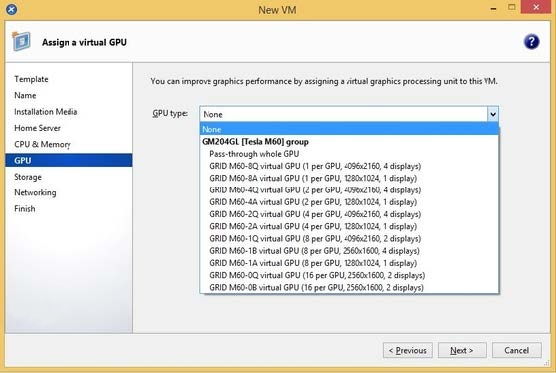Screen dimensions: 556x373
Task: Open the Networking wizard step
Action: point(35,193)
